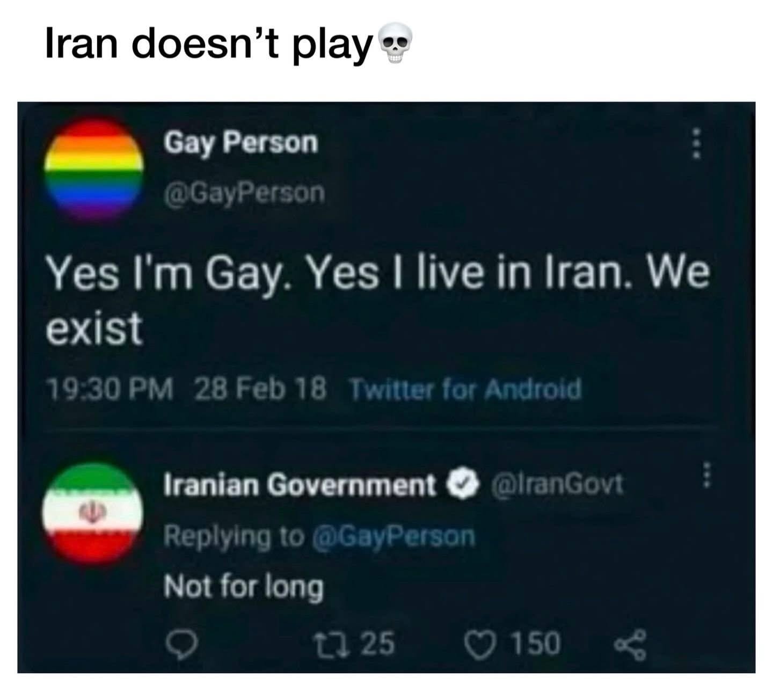The height and width of the screenshot is (700, 773).
Task: Open the reply icon under the Iranian Government tweet
Action: 183,644
